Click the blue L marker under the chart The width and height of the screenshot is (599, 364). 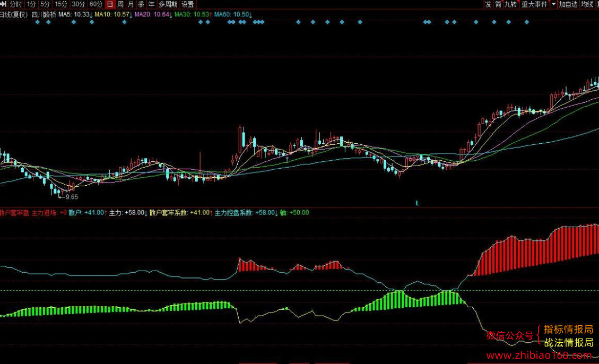tap(418, 203)
